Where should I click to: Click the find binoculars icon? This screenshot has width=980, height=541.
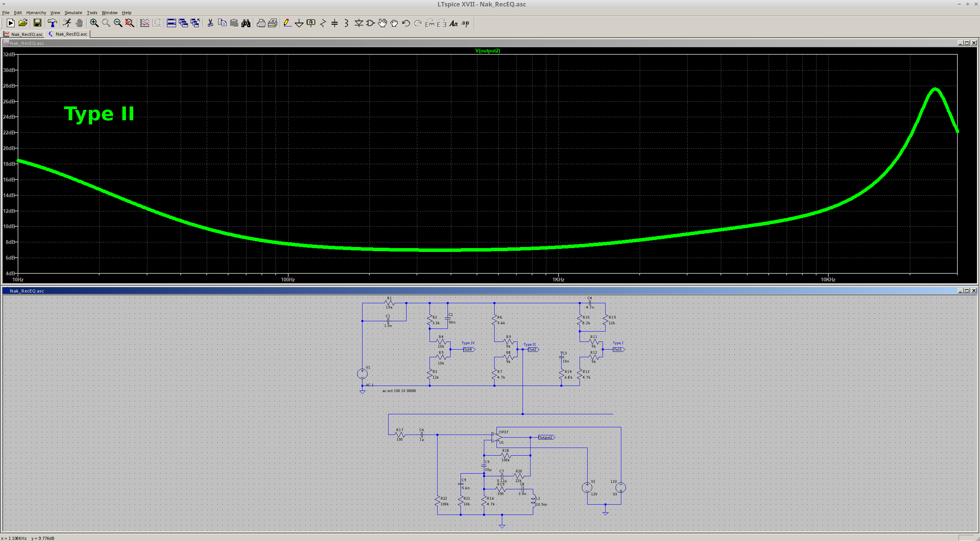[x=246, y=23]
